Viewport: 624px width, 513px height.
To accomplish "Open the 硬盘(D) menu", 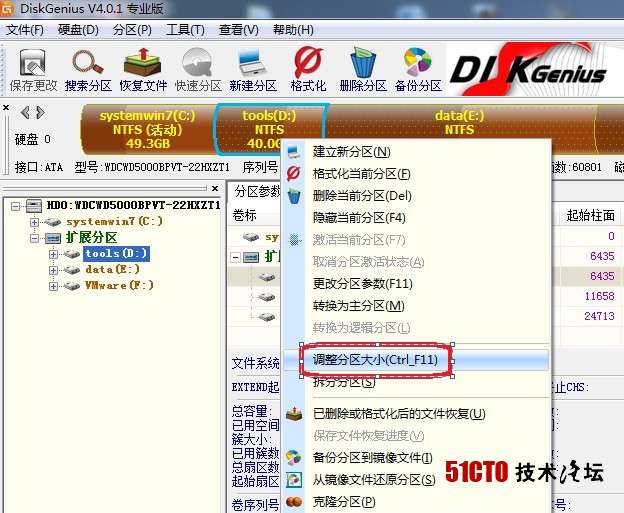I will pos(78,30).
